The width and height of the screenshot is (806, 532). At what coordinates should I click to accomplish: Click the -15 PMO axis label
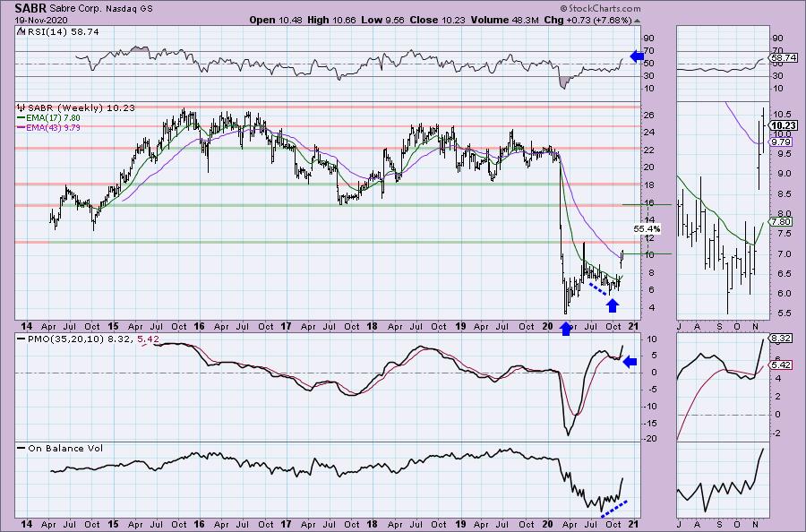[650, 423]
